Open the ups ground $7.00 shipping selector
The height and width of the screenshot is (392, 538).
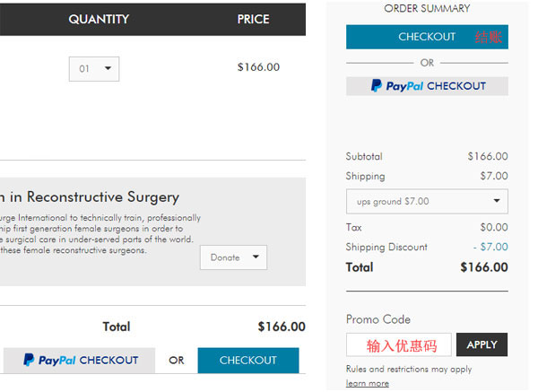[x=427, y=201]
